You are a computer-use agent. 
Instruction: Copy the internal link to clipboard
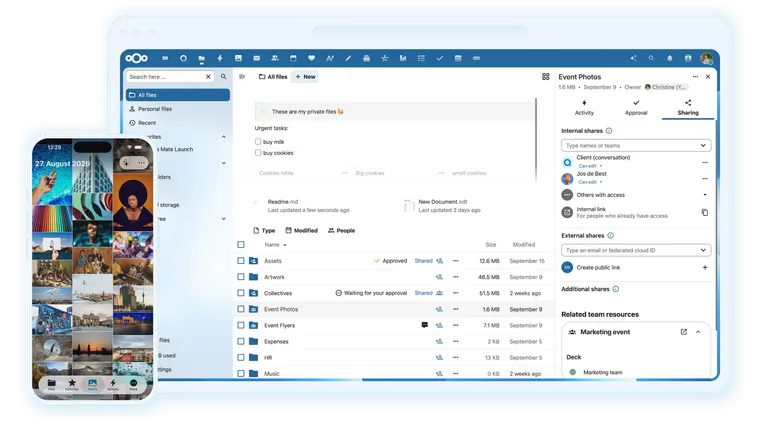[x=705, y=212]
